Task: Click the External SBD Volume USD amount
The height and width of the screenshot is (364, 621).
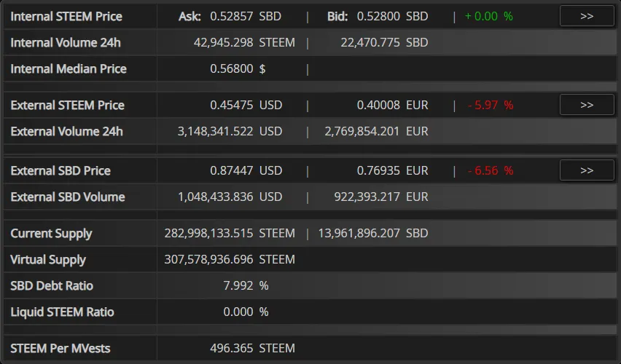Action: coord(216,197)
